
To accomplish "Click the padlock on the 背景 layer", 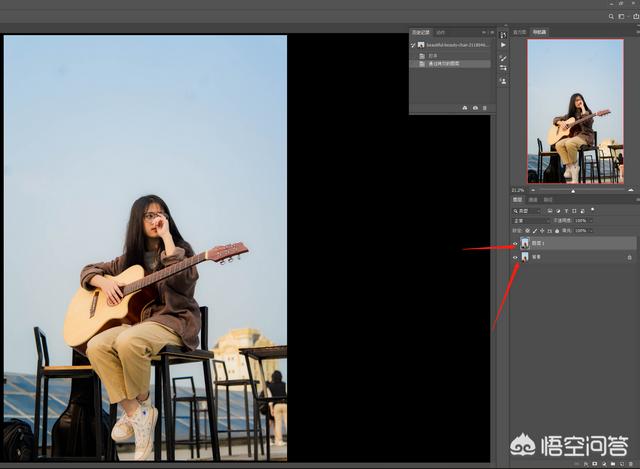I will 629,257.
